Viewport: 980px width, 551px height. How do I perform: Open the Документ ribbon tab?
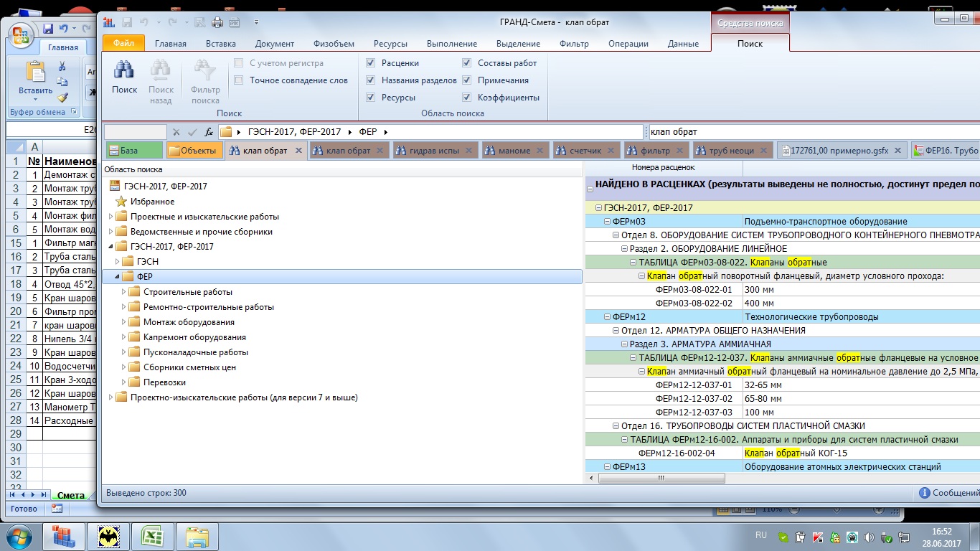[x=274, y=44]
